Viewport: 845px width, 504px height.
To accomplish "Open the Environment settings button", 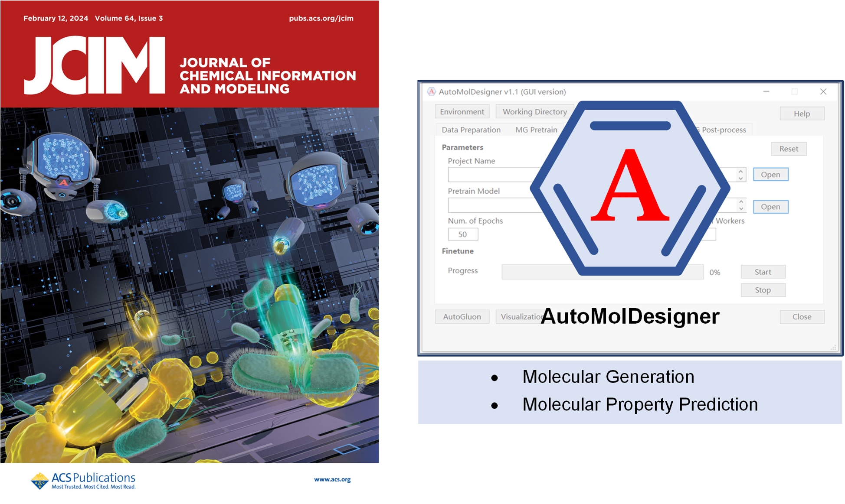I will [462, 111].
